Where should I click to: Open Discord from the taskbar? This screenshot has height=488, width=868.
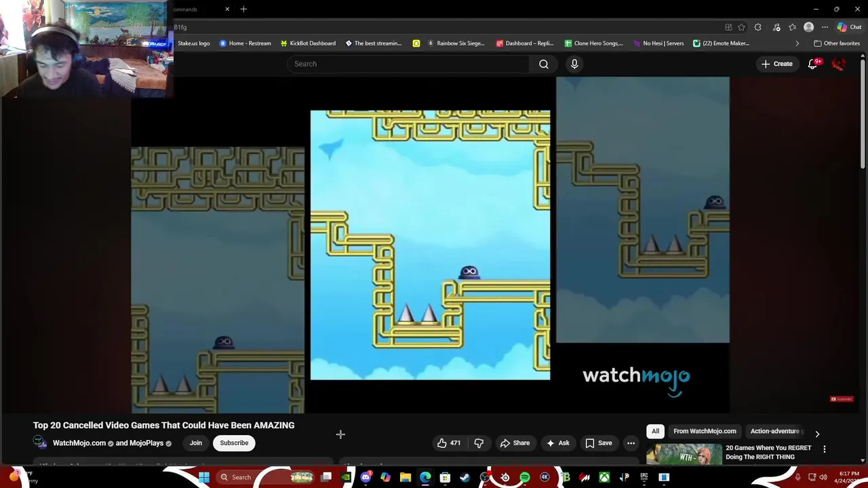366,477
